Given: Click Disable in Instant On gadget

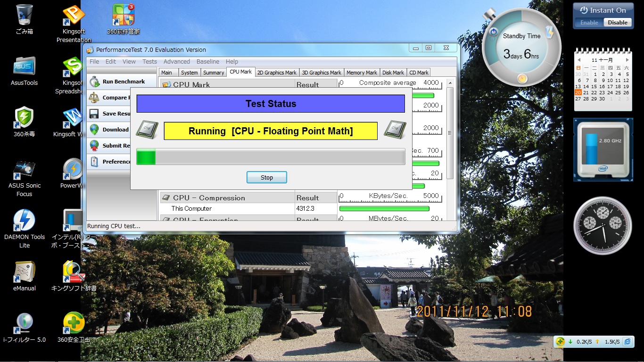Looking at the screenshot, I should click(x=618, y=23).
